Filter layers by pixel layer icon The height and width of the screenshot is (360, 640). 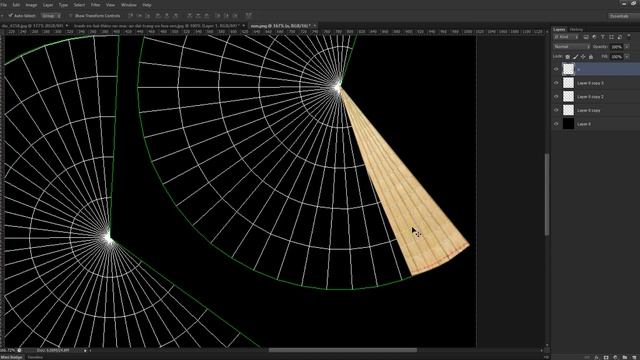[586, 37]
